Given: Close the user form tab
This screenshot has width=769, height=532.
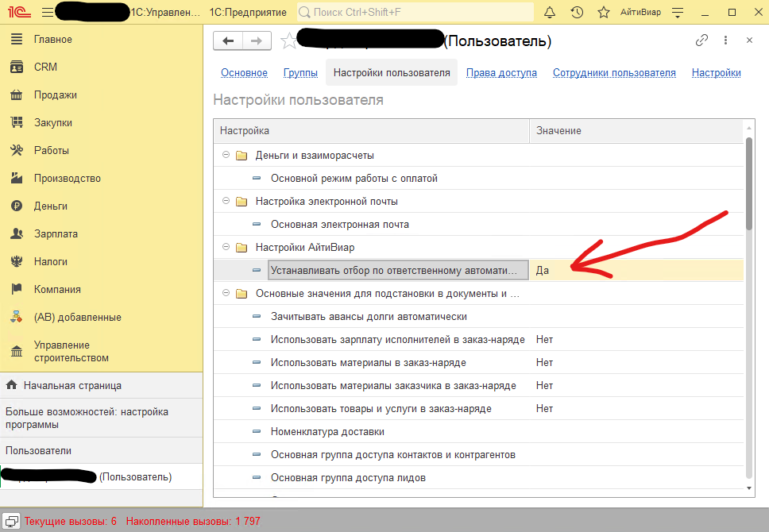Looking at the screenshot, I should 749,40.
